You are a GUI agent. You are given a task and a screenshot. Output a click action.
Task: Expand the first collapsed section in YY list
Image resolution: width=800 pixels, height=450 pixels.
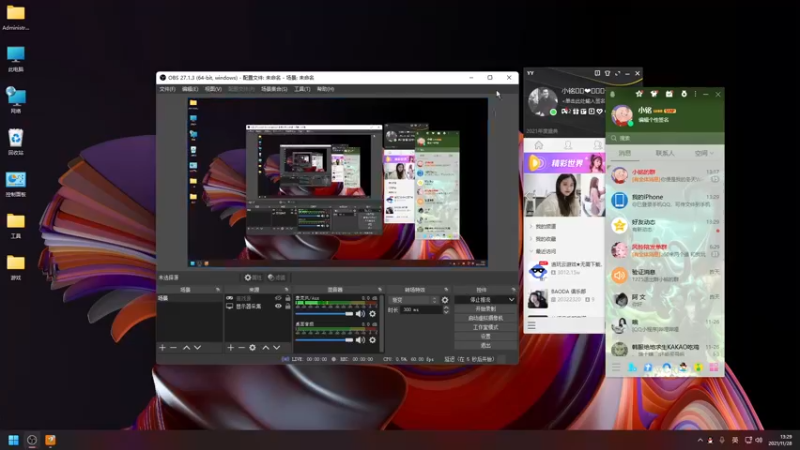pyautogui.click(x=543, y=226)
